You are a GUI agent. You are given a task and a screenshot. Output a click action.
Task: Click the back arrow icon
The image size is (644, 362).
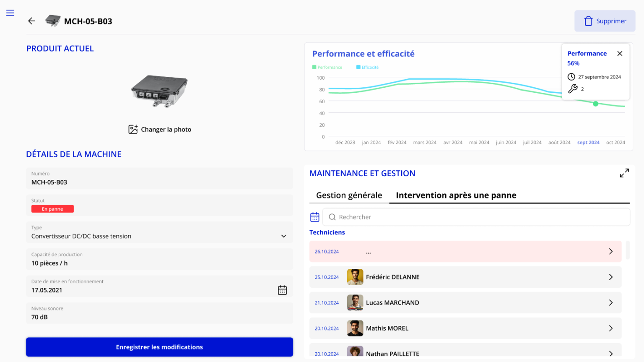(31, 21)
